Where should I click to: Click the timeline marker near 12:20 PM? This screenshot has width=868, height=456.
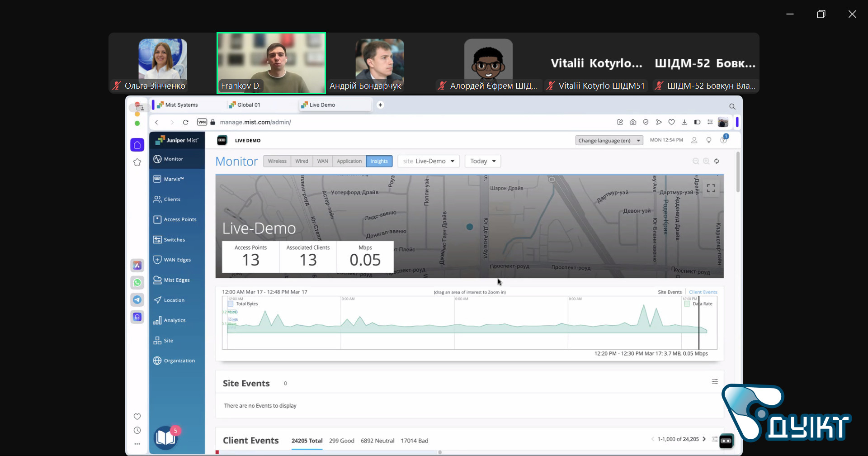pos(699,323)
